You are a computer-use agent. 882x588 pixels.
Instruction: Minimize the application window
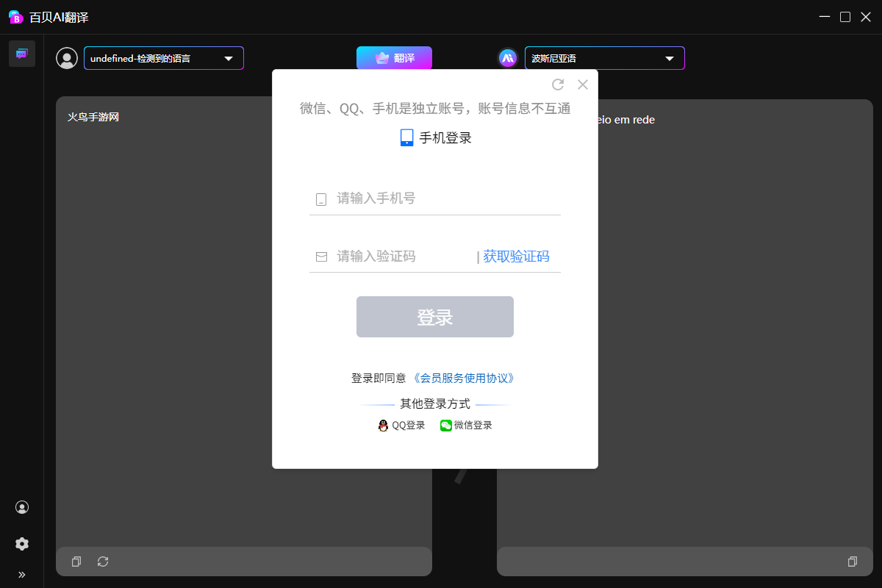(825, 17)
